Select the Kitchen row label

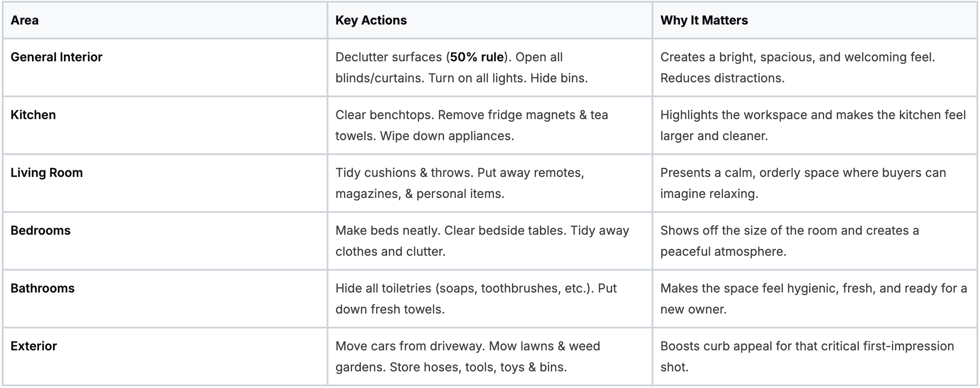point(33,115)
